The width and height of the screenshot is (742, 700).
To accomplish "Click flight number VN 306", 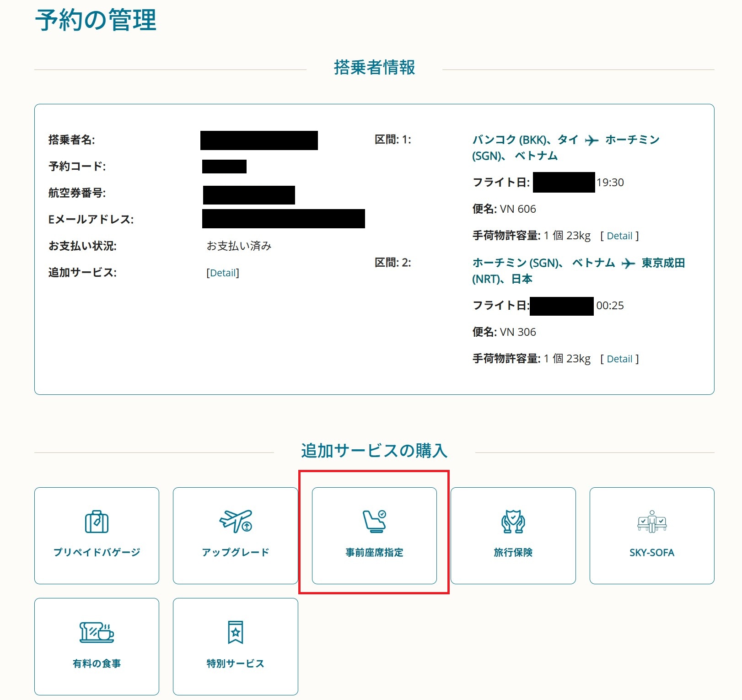I will (518, 332).
